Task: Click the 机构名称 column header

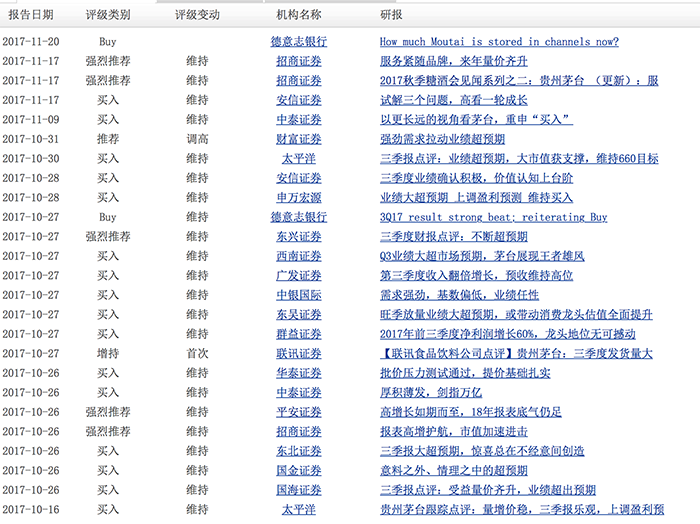Action: [x=299, y=15]
